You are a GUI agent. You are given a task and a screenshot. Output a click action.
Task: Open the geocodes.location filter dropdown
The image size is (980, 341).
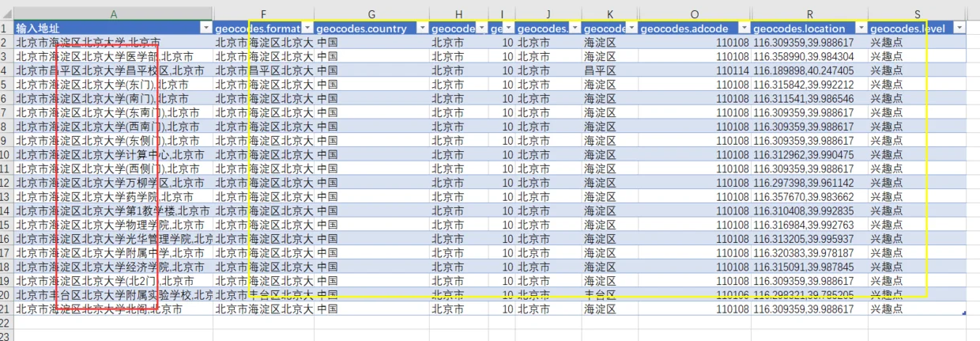click(x=861, y=28)
